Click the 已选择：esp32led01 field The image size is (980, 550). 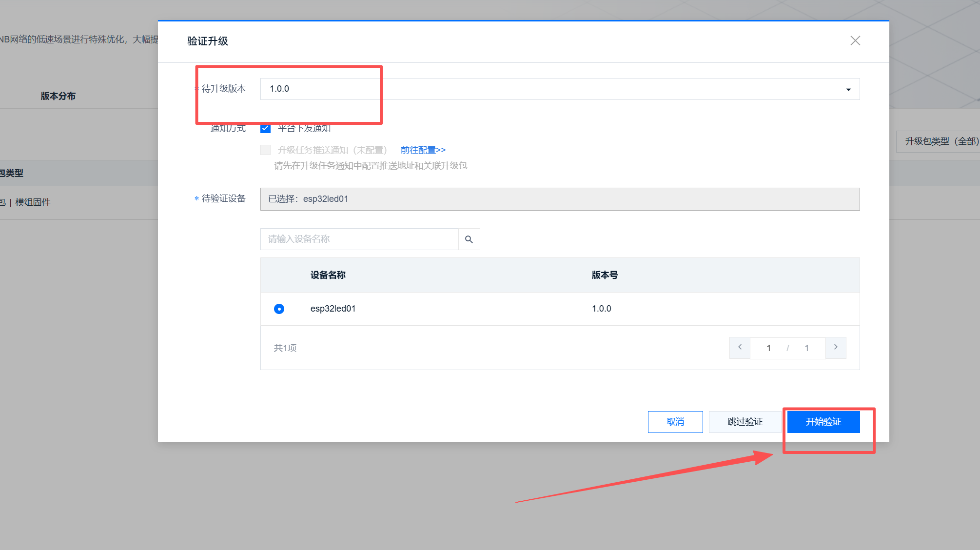pyautogui.click(x=560, y=199)
